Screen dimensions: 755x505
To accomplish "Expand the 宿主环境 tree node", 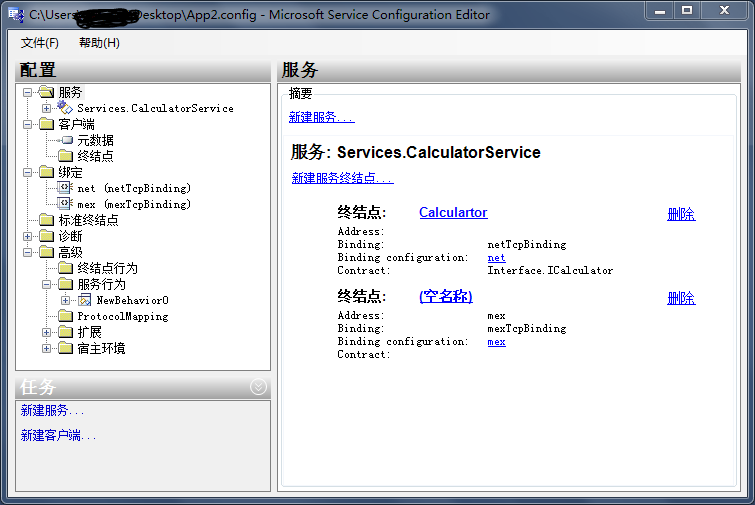I will click(46, 349).
